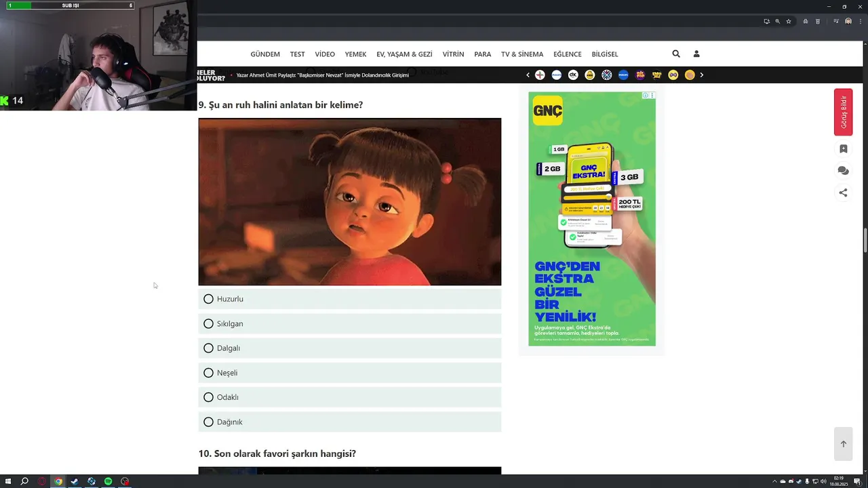The width and height of the screenshot is (868, 488).
Task: Show next brand icons with right chevron
Action: (702, 75)
